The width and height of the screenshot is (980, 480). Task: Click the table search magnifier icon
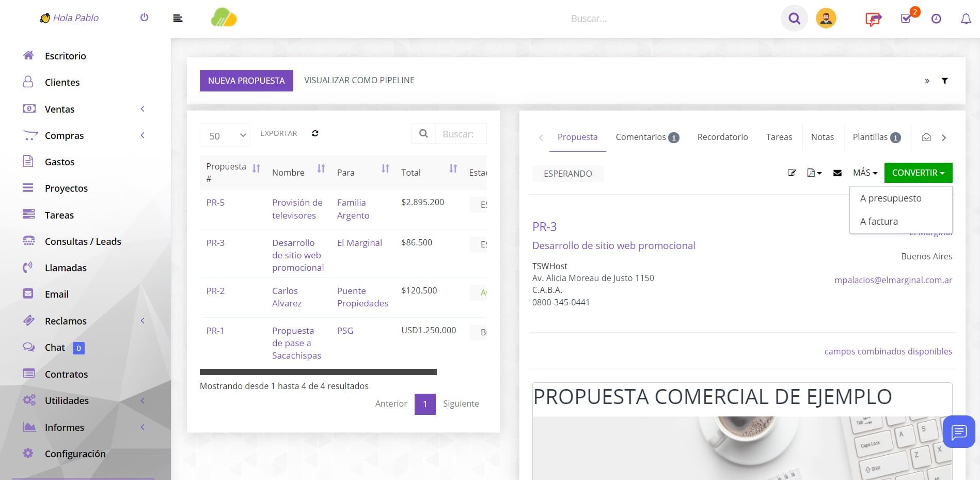(423, 134)
